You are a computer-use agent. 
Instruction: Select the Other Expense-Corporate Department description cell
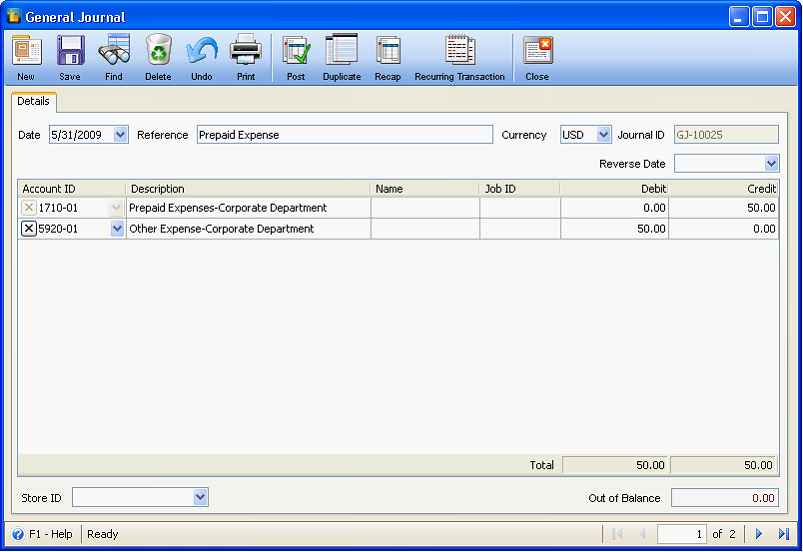(x=248, y=228)
